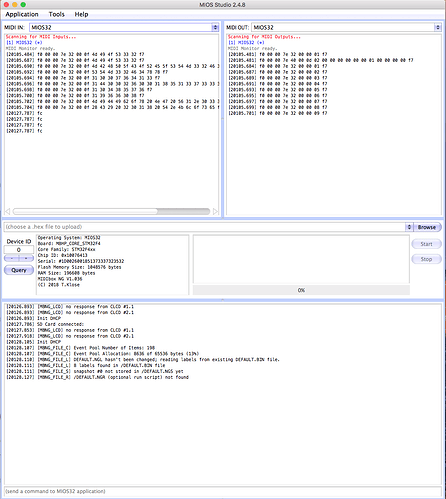This screenshot has width=446, height=499.
Task: Click the green zoom window button
Action: 23,5
